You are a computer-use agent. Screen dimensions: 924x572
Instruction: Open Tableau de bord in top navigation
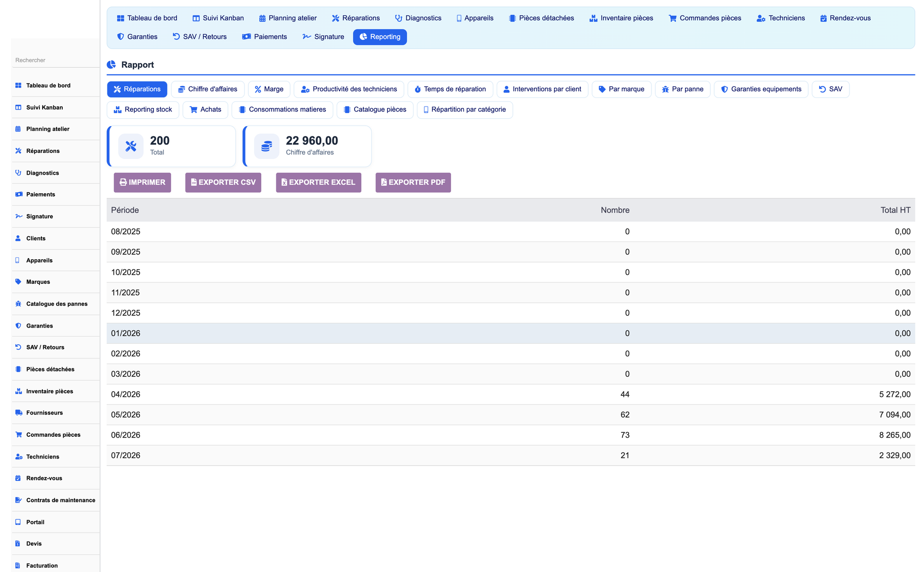tap(147, 18)
